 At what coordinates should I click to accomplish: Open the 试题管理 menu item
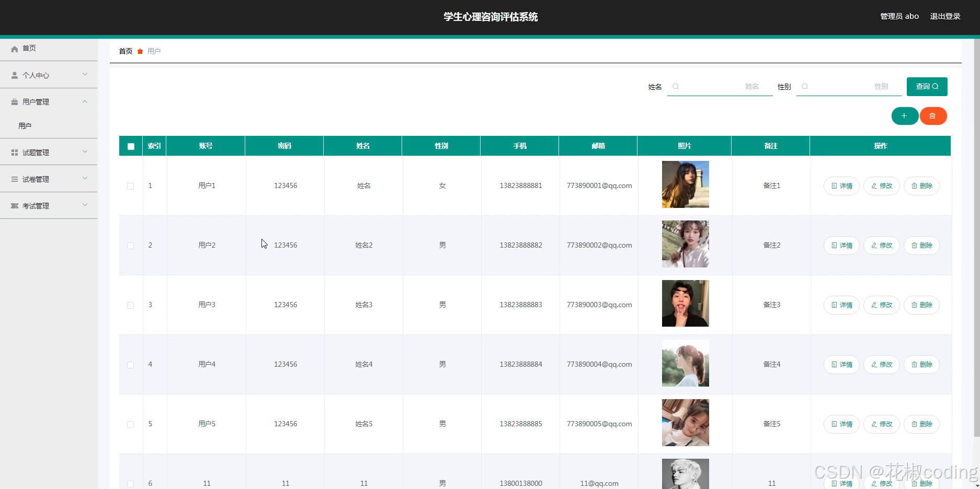(x=49, y=153)
